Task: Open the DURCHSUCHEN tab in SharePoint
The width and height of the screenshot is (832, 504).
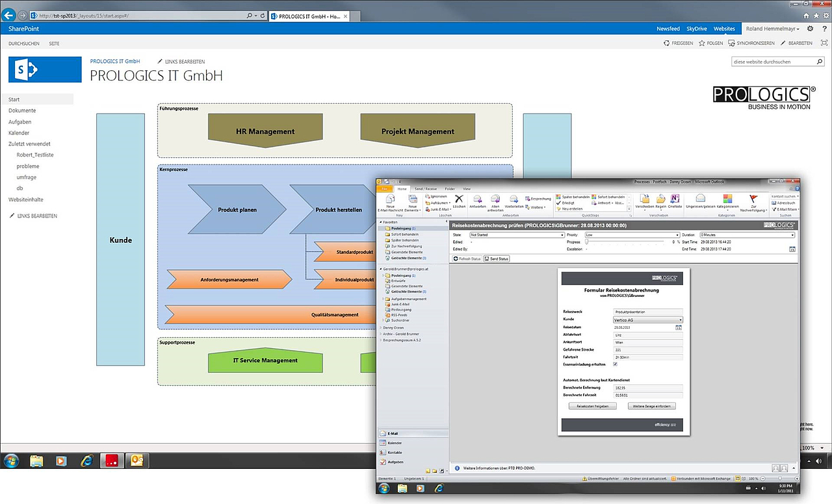Action: pyautogui.click(x=24, y=44)
